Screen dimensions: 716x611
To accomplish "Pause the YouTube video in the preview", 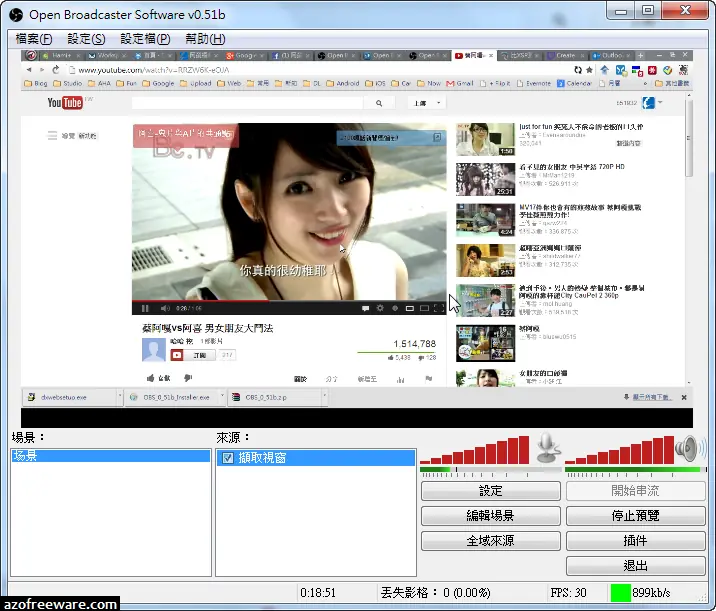I will click(x=145, y=308).
